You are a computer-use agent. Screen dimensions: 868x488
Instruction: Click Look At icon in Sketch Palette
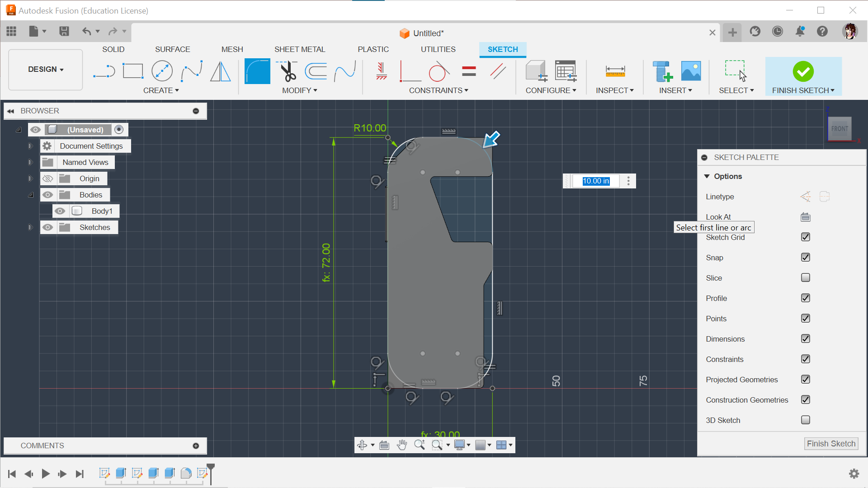coord(806,216)
